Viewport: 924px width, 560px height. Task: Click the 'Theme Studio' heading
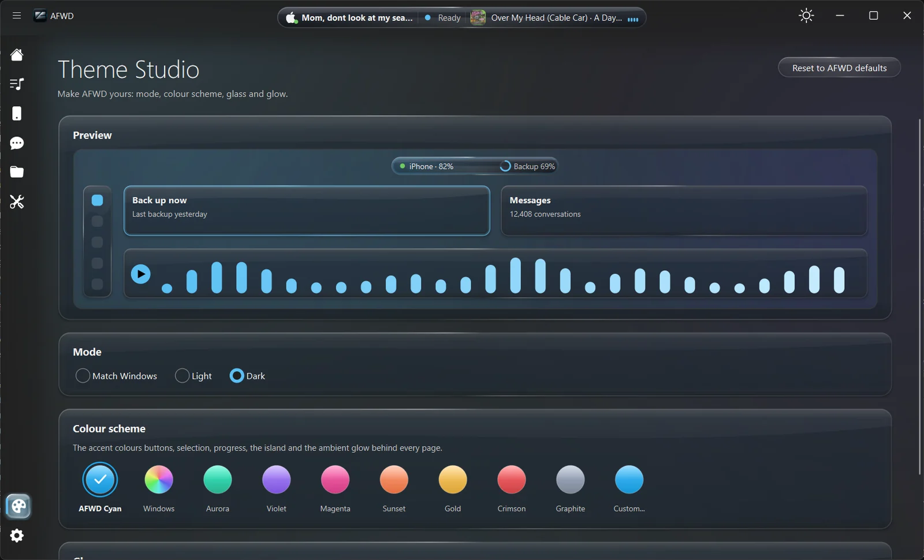click(128, 70)
